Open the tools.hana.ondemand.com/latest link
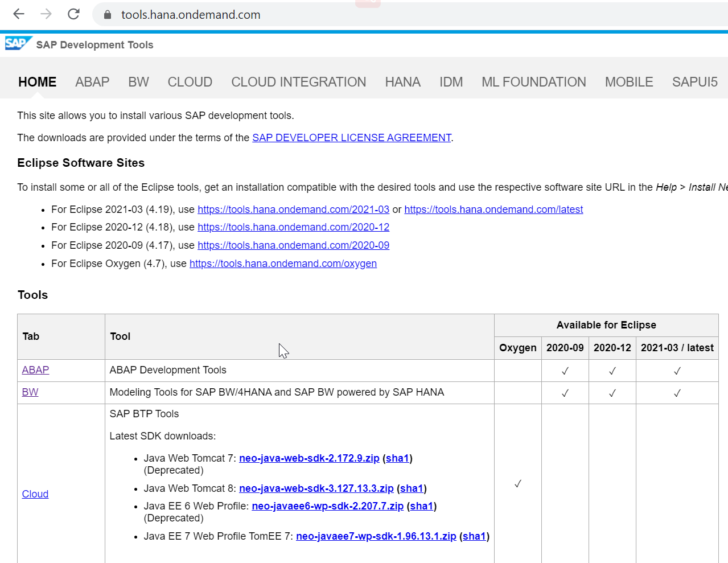728x563 pixels. pyautogui.click(x=493, y=209)
